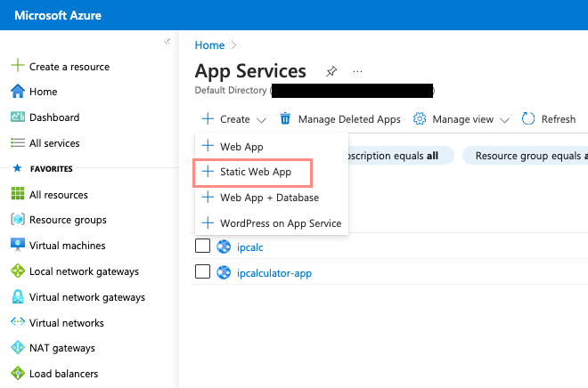The image size is (588, 388).
Task: Collapse the left sidebar with double chevron
Action: pos(167,42)
